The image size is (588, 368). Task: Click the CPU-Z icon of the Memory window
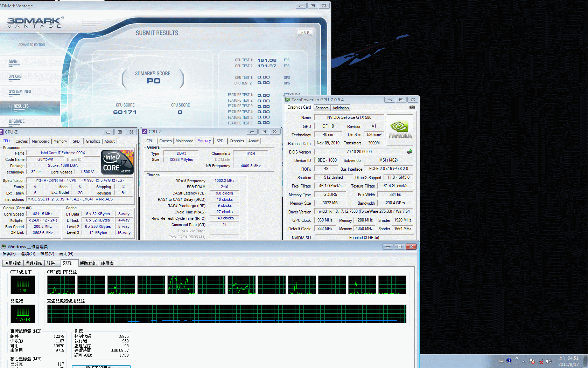point(145,131)
